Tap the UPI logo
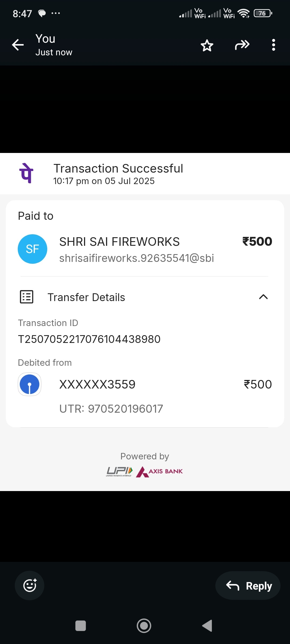This screenshot has width=290, height=644. pos(119,471)
